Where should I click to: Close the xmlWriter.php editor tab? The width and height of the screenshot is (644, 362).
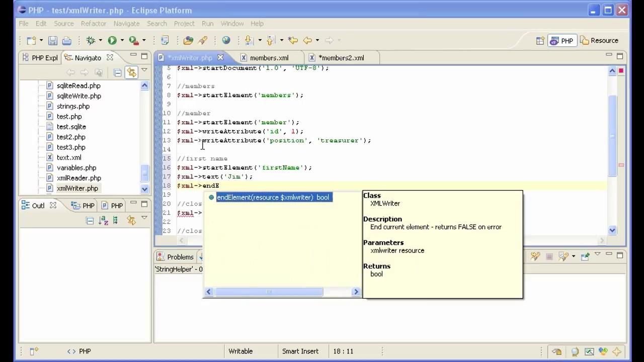coord(220,58)
